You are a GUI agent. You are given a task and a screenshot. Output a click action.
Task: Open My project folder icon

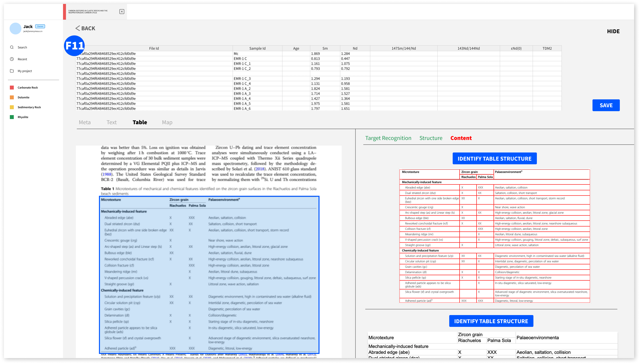[x=12, y=71]
